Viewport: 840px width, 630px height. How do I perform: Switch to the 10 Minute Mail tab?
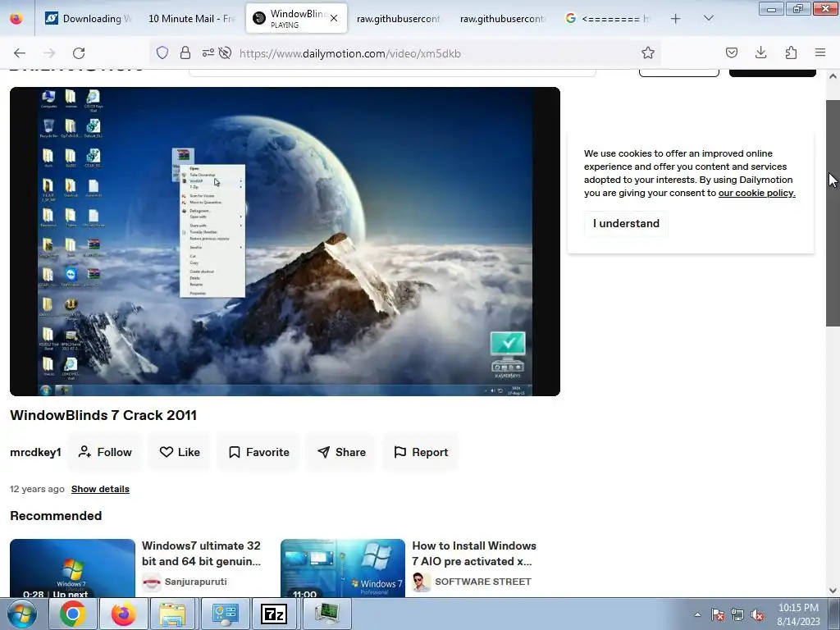191,19
